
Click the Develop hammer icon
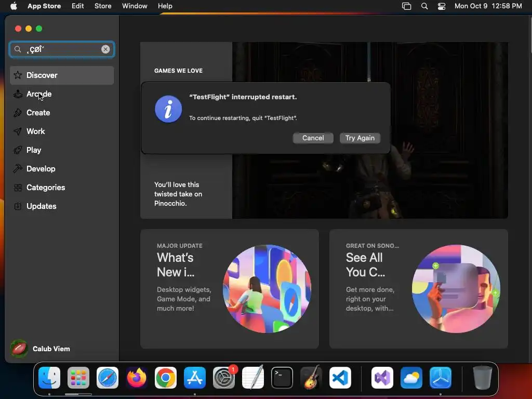coord(18,169)
